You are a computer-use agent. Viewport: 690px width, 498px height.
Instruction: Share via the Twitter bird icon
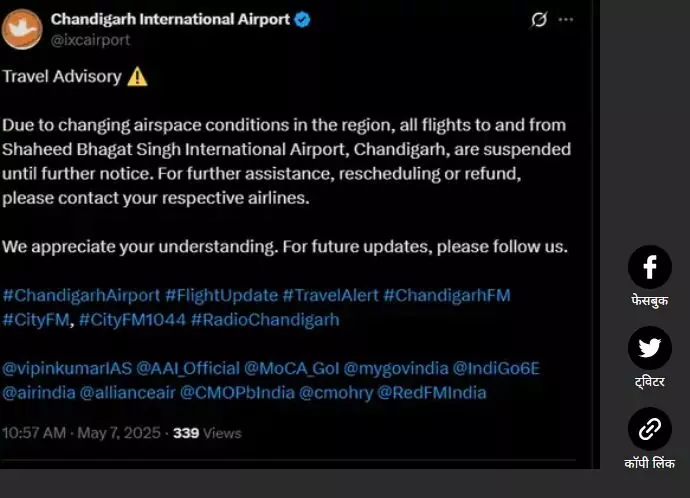point(650,348)
